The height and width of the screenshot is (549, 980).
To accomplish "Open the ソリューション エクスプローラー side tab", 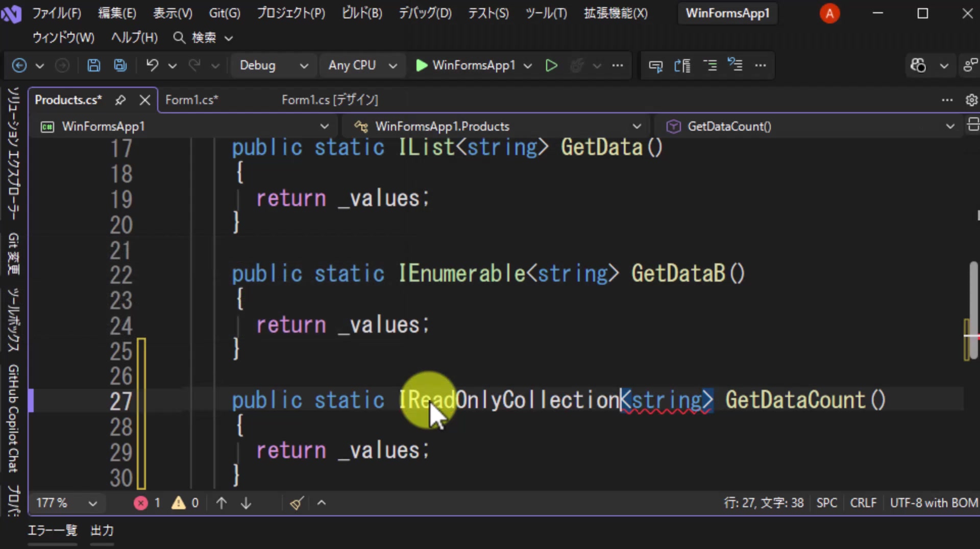I will tap(13, 153).
